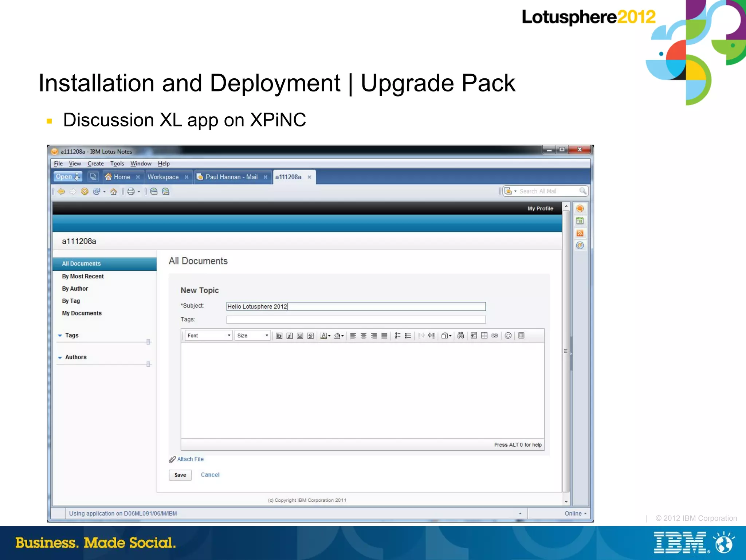This screenshot has width=746, height=560.
Task: Click the bookmark globe icon
Action: click(x=166, y=191)
